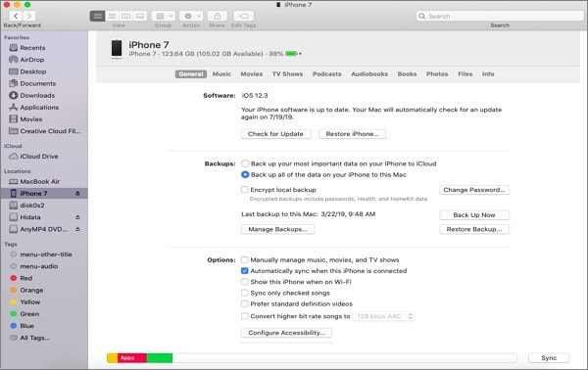Click Restore iPhone button

point(352,134)
